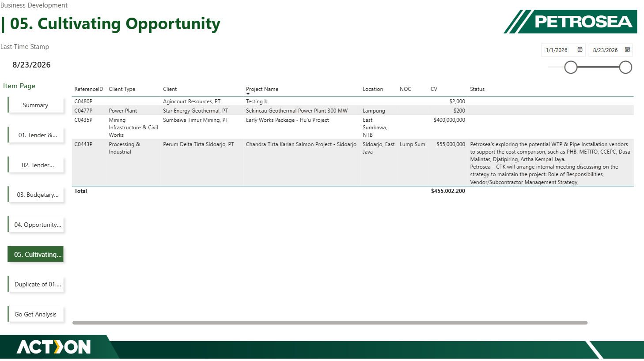
Task: Click CV value $400,000,000
Action: [x=449, y=120]
